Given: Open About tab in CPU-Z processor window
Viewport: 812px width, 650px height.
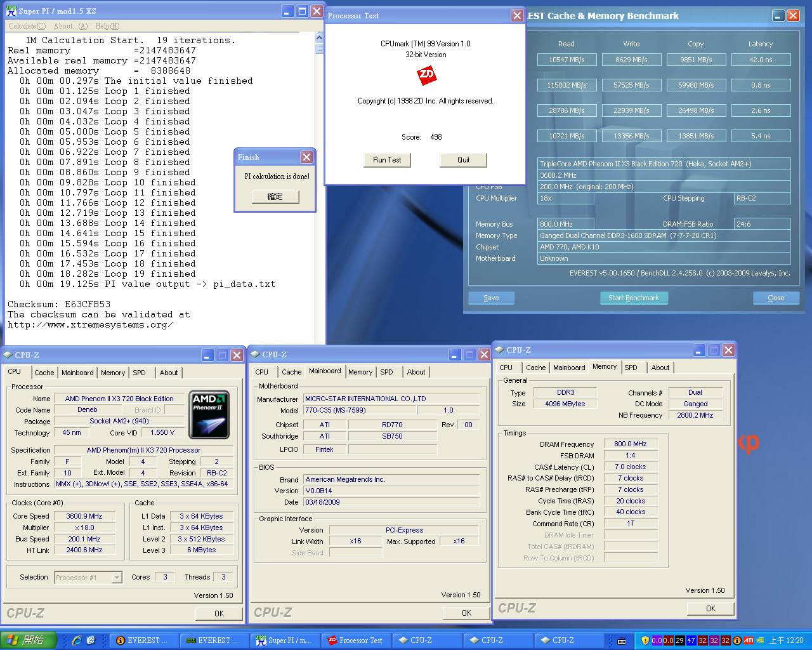Looking at the screenshot, I should (x=169, y=373).
